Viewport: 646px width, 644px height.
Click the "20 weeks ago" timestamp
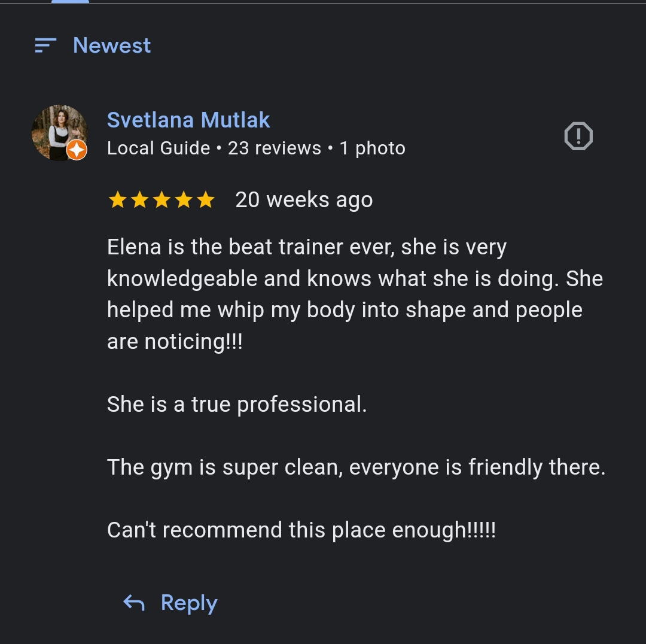click(304, 200)
